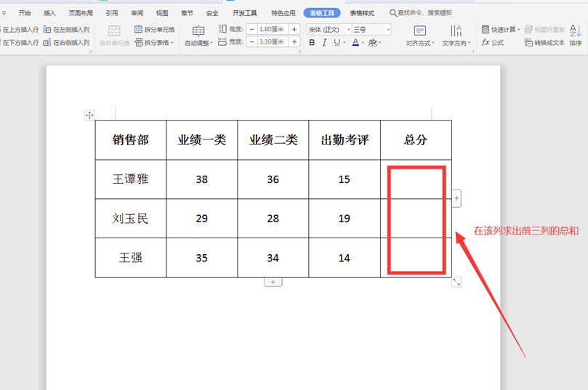Click the cell 刘玉民
This screenshot has width=588, height=390.
tap(131, 219)
